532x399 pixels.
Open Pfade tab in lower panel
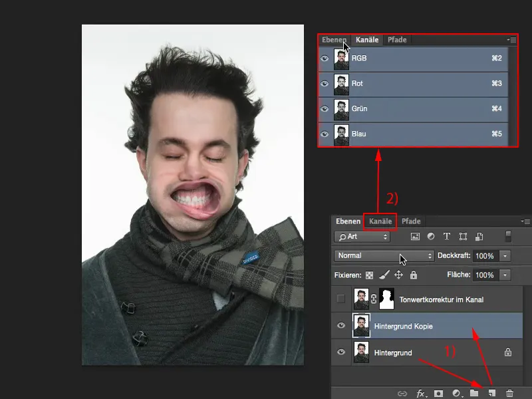click(411, 221)
